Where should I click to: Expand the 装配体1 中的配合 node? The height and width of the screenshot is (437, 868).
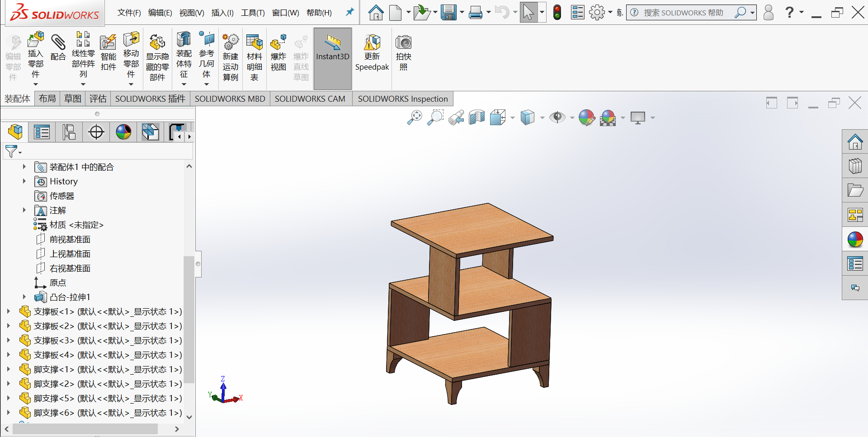point(24,167)
